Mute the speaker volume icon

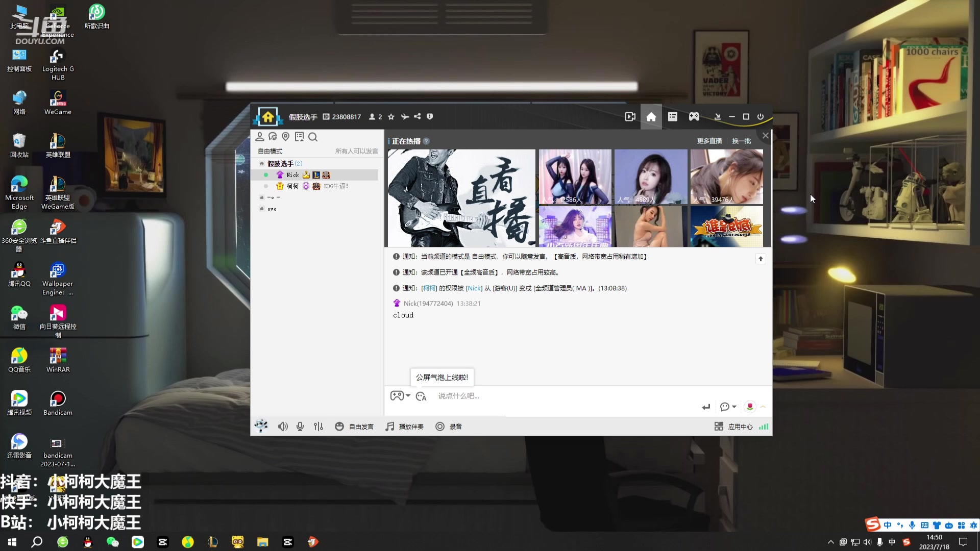pos(283,427)
